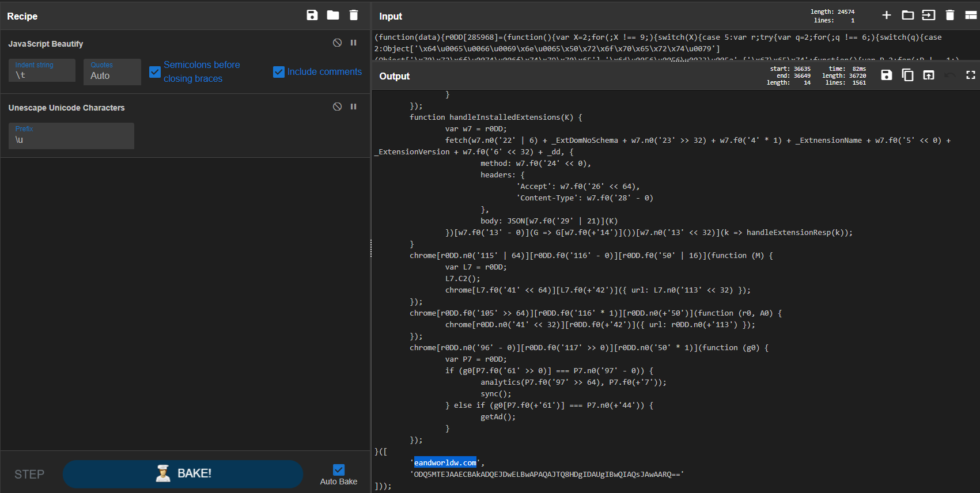Screen dimensions: 980x493
Task: Open folder as input
Action: [908, 15]
